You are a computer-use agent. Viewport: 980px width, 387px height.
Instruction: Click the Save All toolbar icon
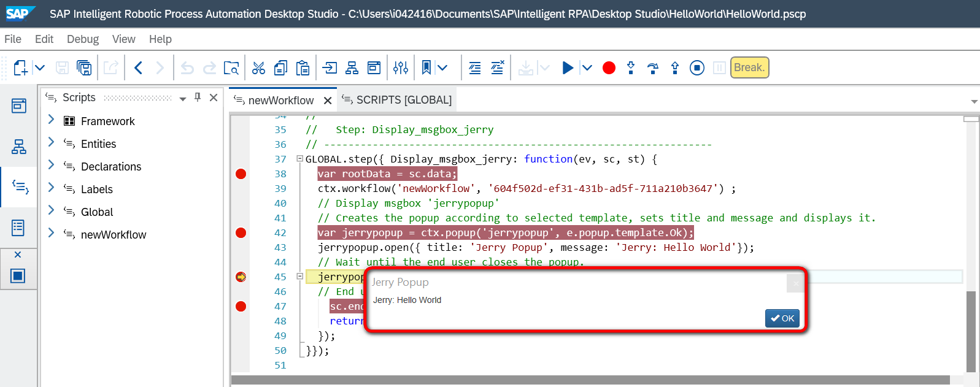(x=84, y=67)
